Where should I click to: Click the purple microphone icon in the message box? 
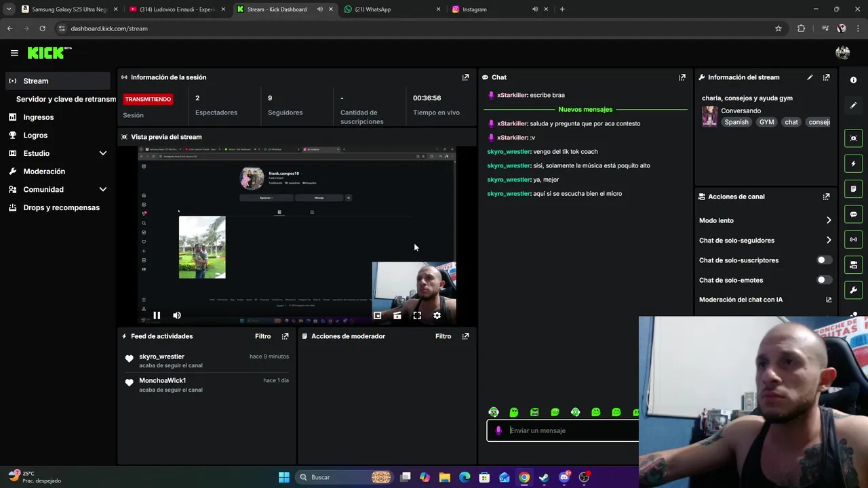(x=498, y=430)
